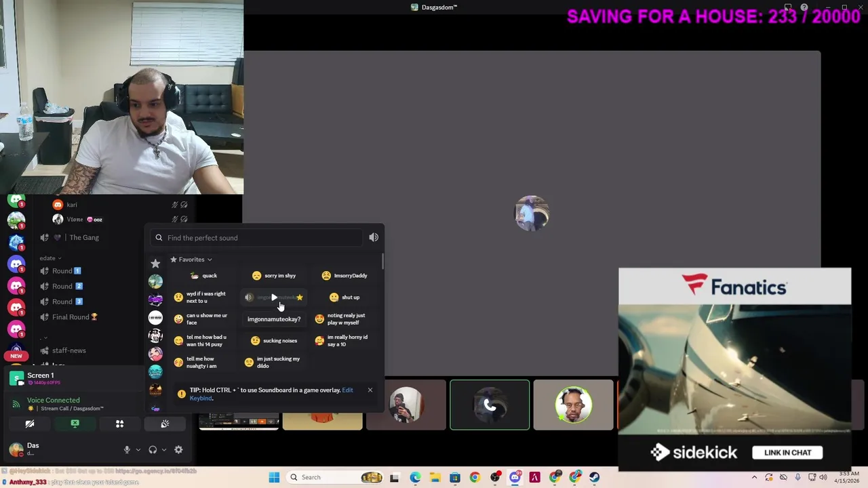The image size is (868, 488).
Task: Toggle the soundboard button in voice panel
Action: (165, 424)
